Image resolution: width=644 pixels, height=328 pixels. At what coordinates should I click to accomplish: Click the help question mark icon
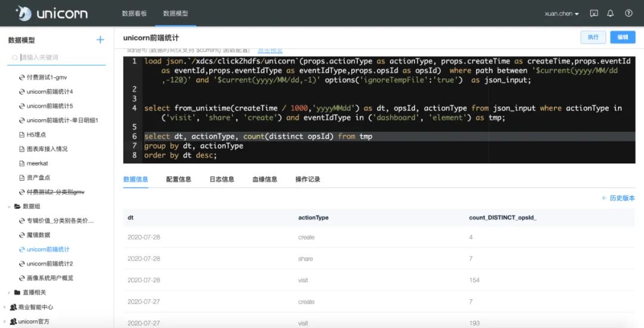(628, 13)
